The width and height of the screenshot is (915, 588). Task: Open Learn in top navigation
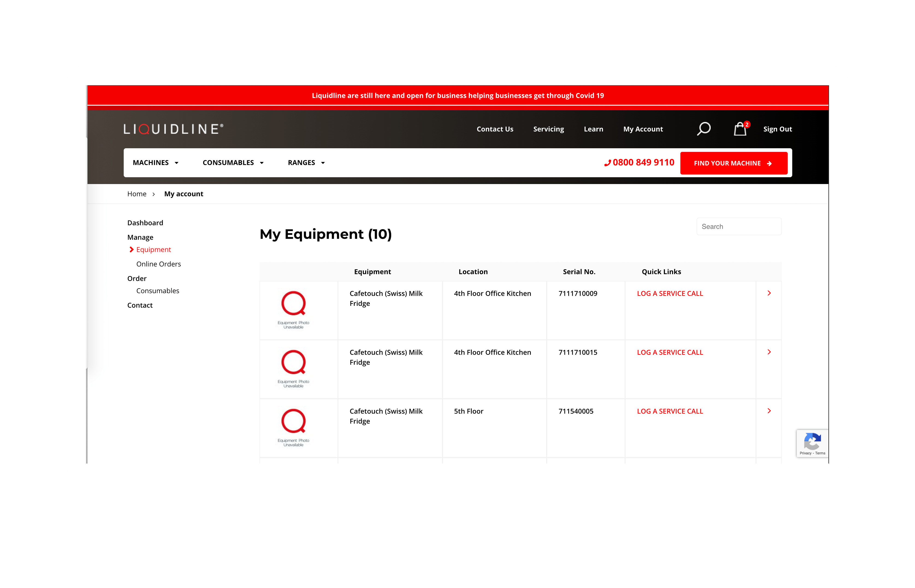pyautogui.click(x=593, y=129)
